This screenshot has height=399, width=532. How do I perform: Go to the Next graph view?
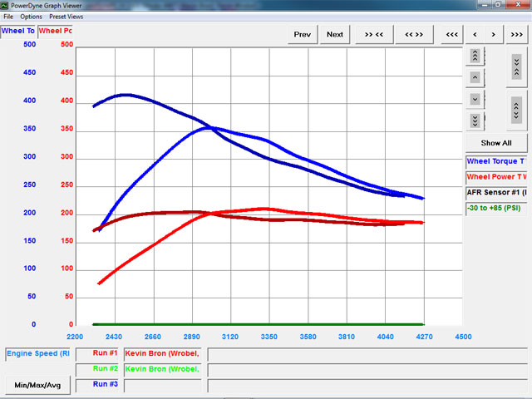[335, 34]
